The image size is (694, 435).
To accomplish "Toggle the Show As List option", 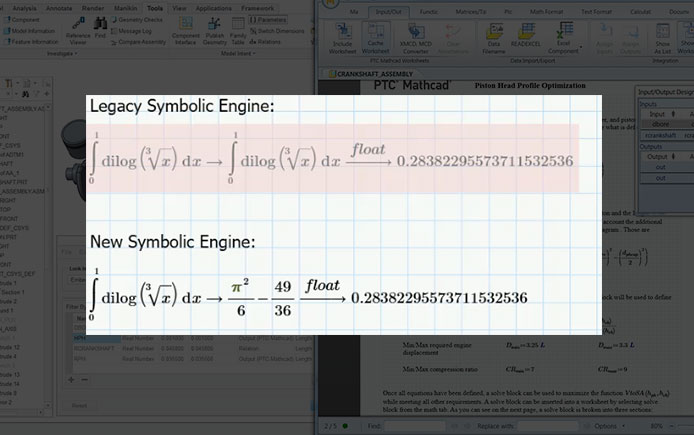I will coord(662,40).
